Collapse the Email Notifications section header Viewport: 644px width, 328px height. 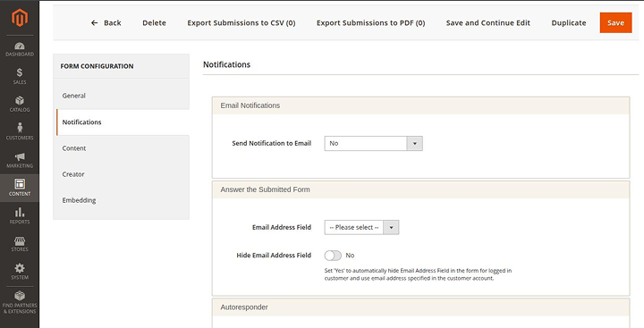click(x=421, y=105)
